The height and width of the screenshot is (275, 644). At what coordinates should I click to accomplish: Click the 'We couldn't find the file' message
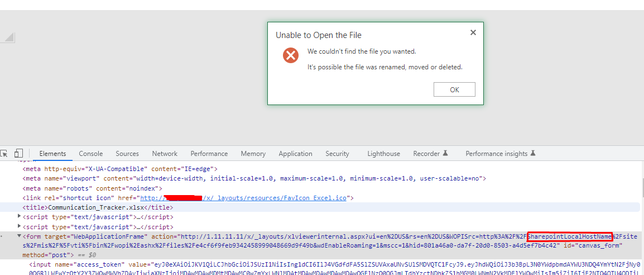pyautogui.click(x=362, y=51)
